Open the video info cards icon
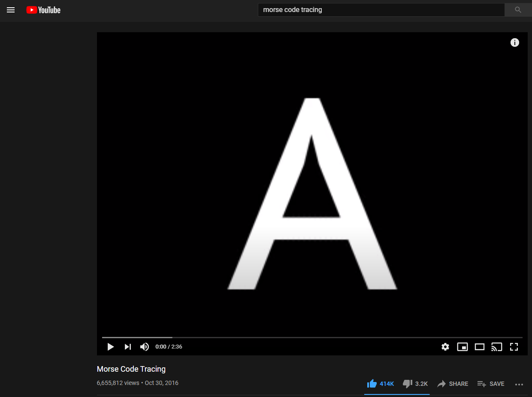Screen dimensions: 532x397 pyautogui.click(x=514, y=42)
